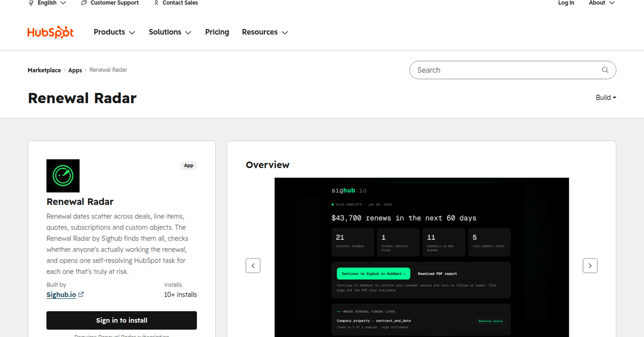This screenshot has width=644, height=337.
Task: Open the Sighub.io builder link
Action: click(61, 294)
